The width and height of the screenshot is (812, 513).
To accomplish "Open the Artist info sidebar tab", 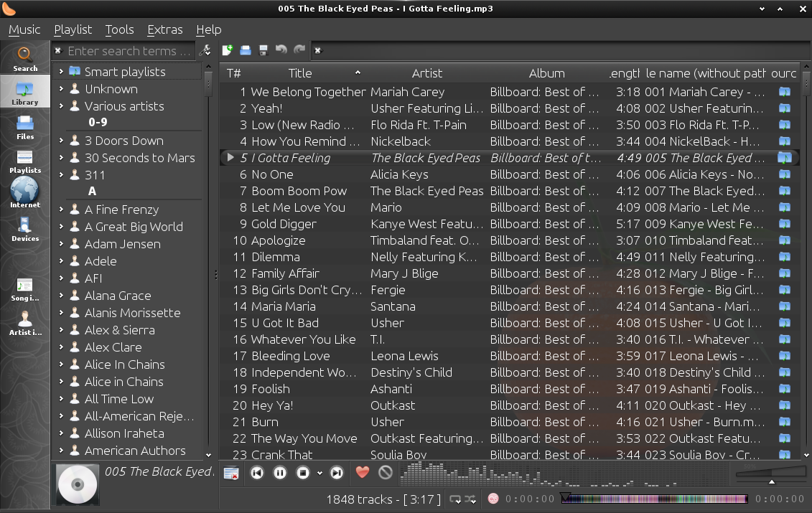I will (25, 323).
